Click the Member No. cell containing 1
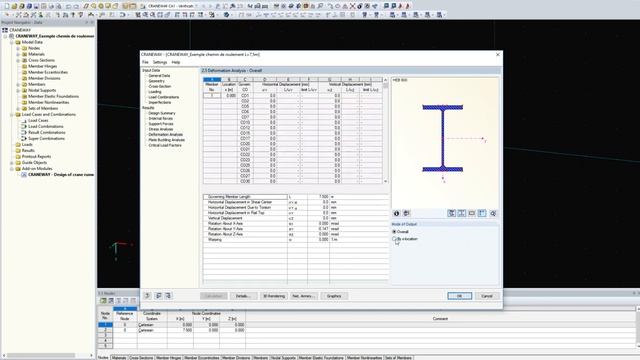 point(212,96)
